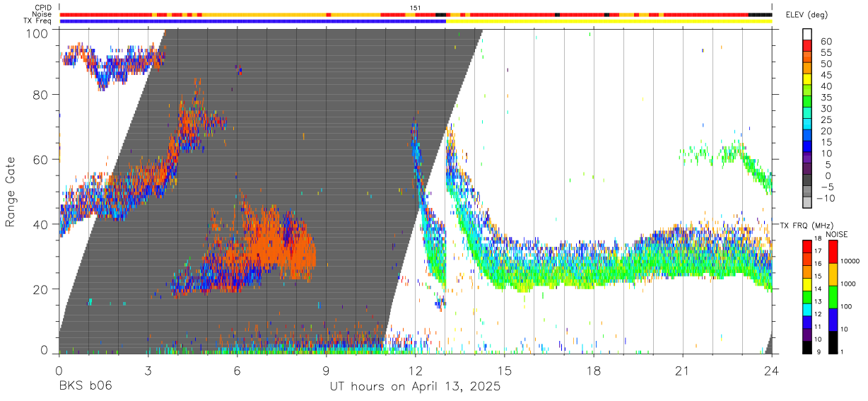Viewport: 868px width, 401px height.
Task: Click the Noise row label
Action: [x=42, y=14]
